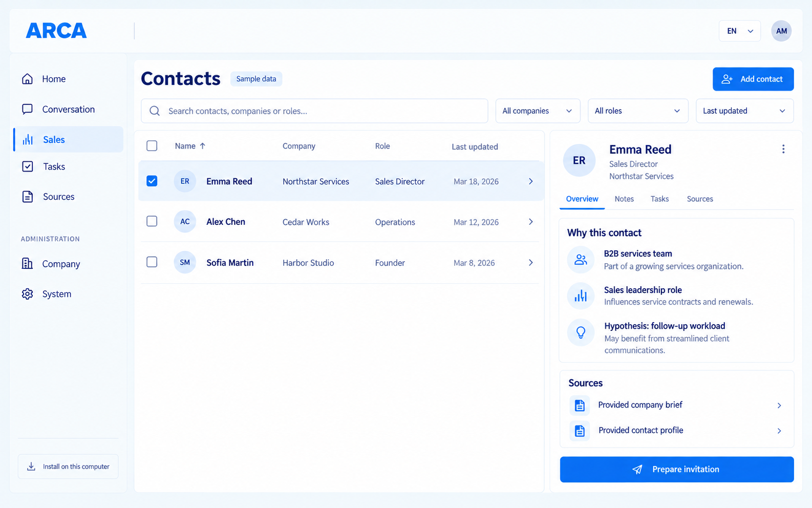This screenshot has width=812, height=508.
Task: Switch to the Notes tab
Action: point(624,199)
